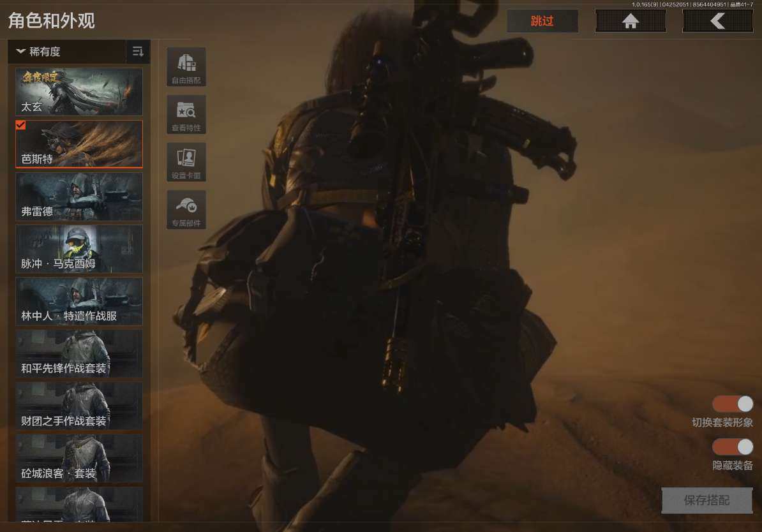
Task: Toggle the 切换套装形象 switch
Action: pos(733,404)
